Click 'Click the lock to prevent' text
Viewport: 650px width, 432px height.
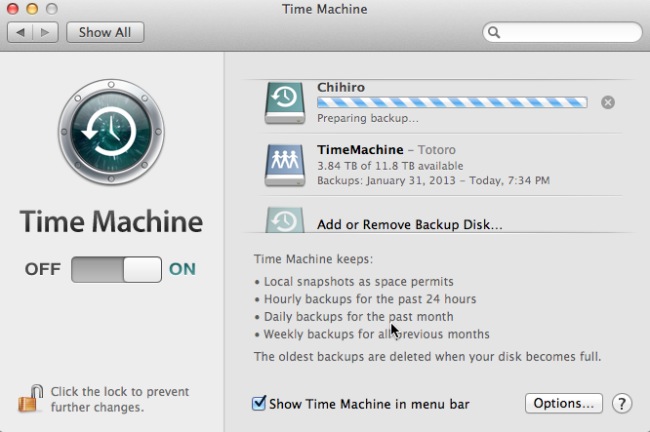click(120, 391)
